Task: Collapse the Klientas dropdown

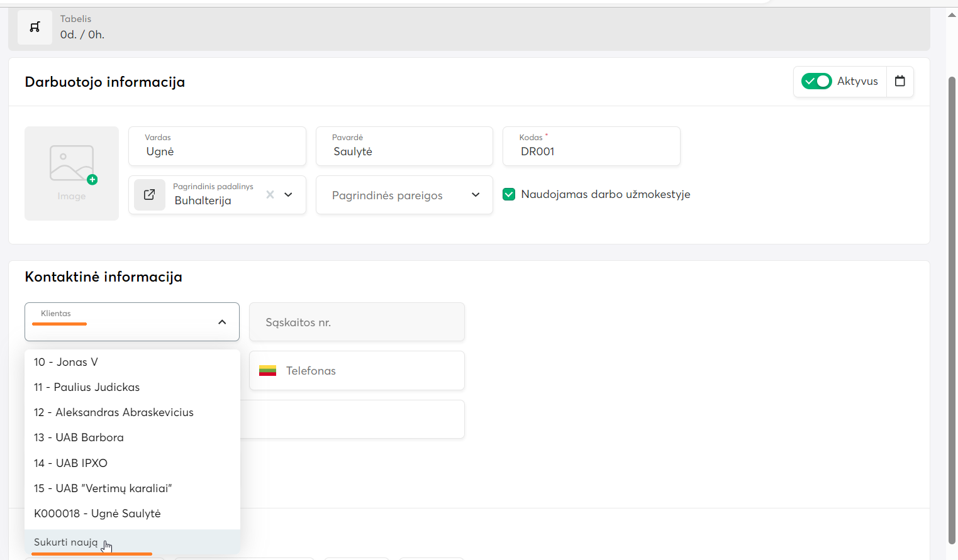Action: click(222, 322)
